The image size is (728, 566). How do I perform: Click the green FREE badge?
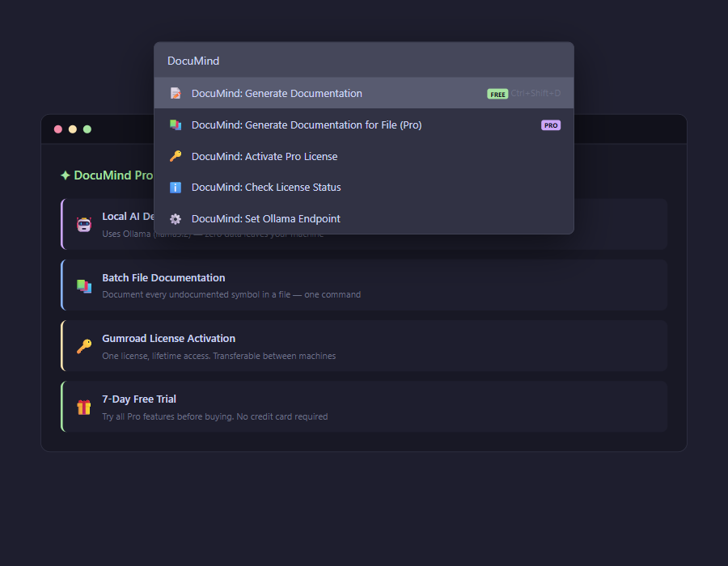click(x=497, y=94)
